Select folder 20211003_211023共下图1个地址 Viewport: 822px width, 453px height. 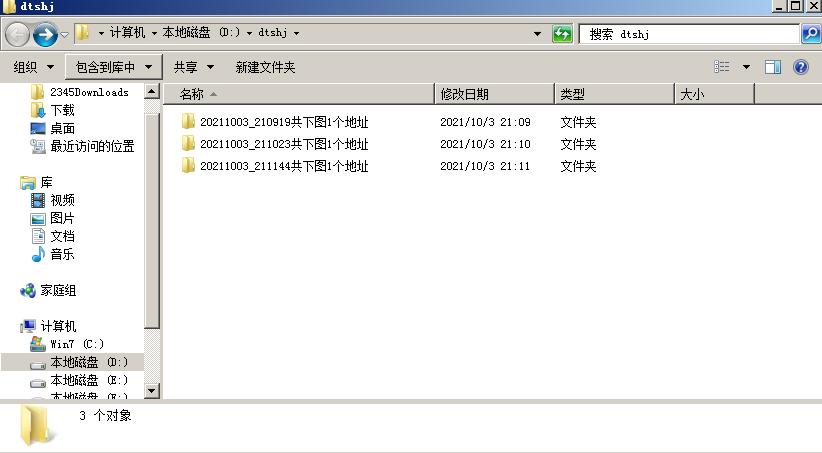point(284,144)
